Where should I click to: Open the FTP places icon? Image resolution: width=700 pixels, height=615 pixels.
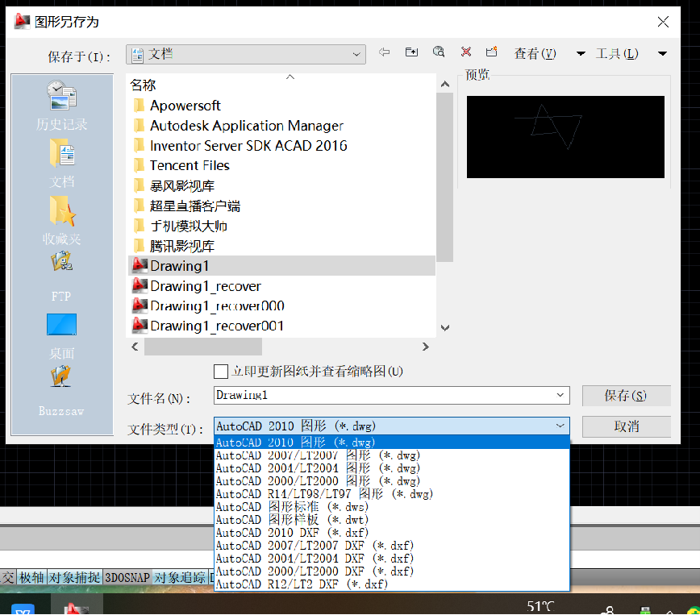(x=61, y=276)
